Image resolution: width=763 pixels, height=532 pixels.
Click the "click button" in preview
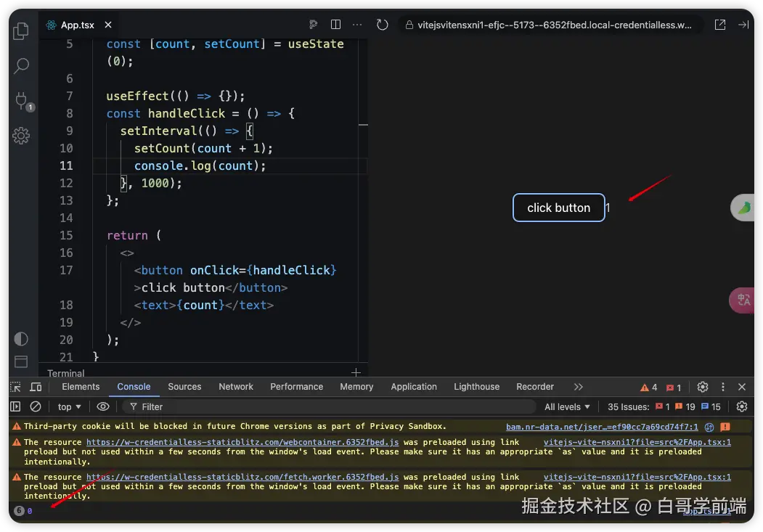click(558, 208)
